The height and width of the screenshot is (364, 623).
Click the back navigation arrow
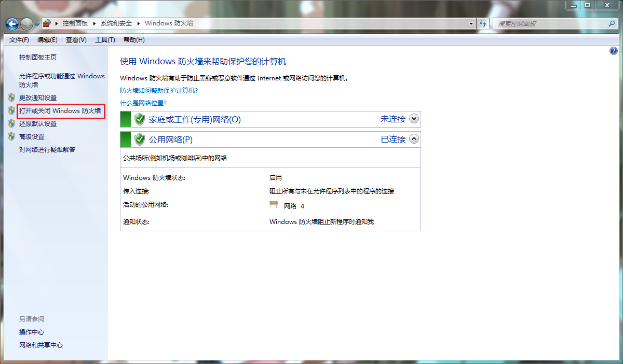[11, 24]
